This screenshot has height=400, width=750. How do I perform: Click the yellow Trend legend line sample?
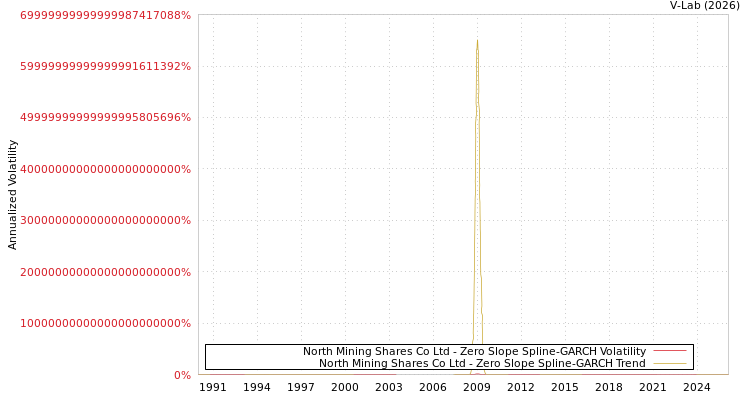coord(670,363)
